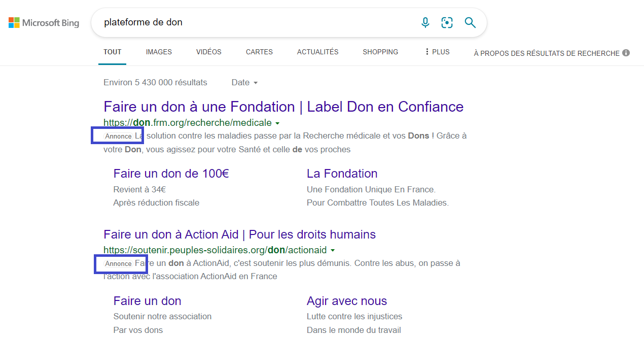Click 'Soutenir notre association' text
Image resolution: width=644 pixels, height=337 pixels.
(162, 316)
